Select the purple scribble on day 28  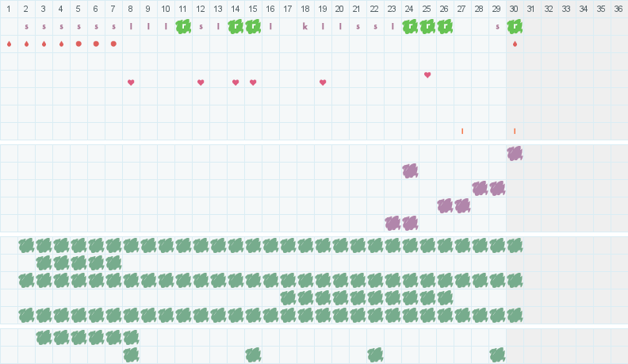[x=480, y=188]
